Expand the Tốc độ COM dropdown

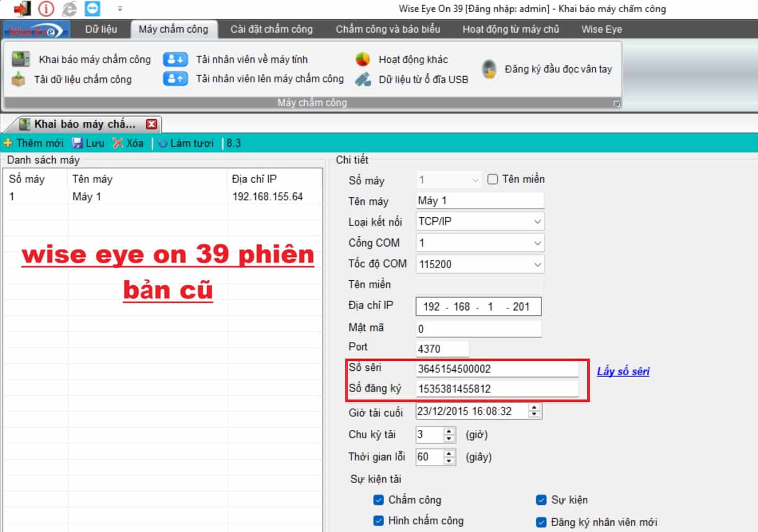(537, 264)
